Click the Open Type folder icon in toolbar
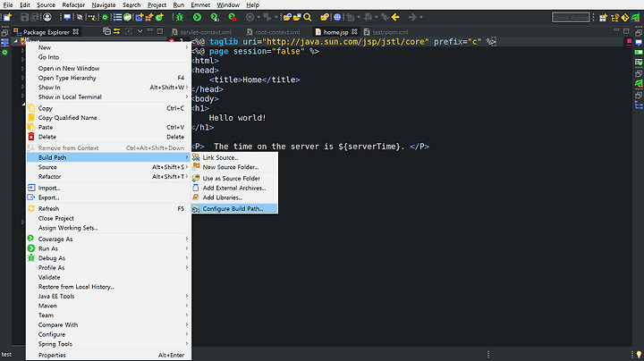This screenshot has height=361, width=644. (x=287, y=17)
